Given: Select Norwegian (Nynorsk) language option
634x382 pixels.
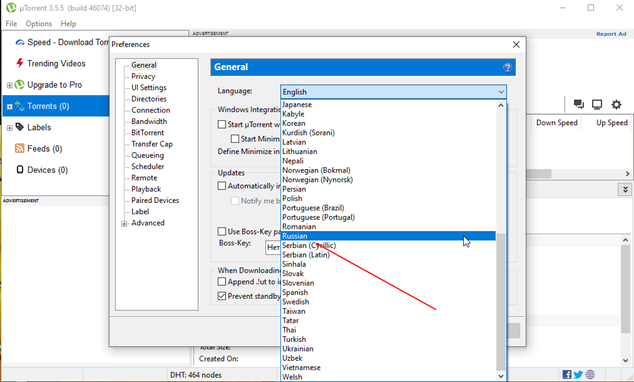Looking at the screenshot, I should (388, 179).
